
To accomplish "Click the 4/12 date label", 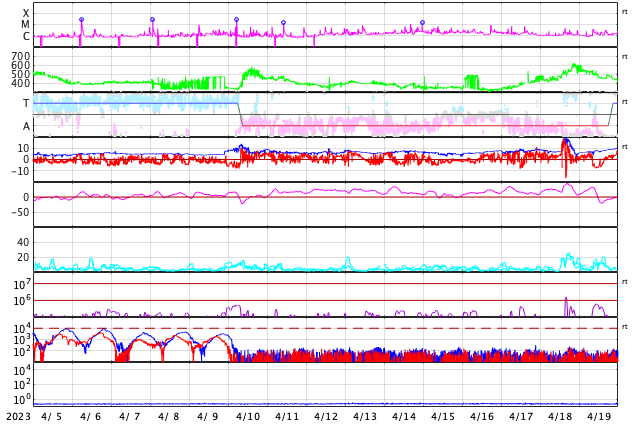I will pyautogui.click(x=326, y=416).
